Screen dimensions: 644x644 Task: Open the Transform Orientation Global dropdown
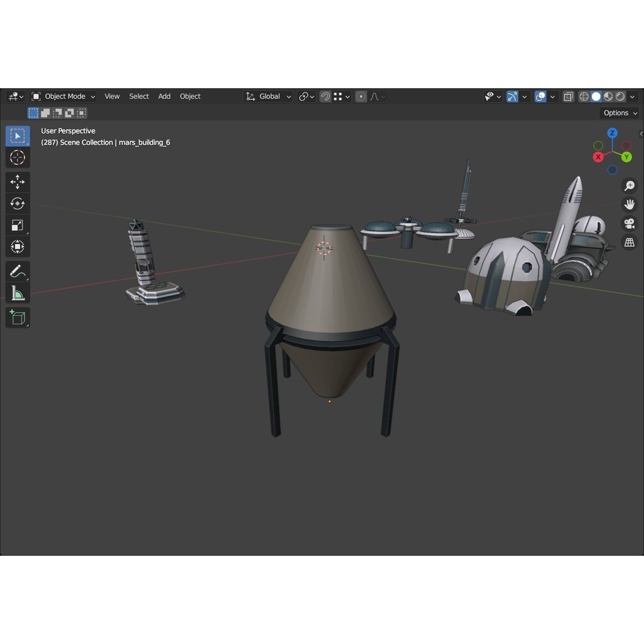pos(268,96)
